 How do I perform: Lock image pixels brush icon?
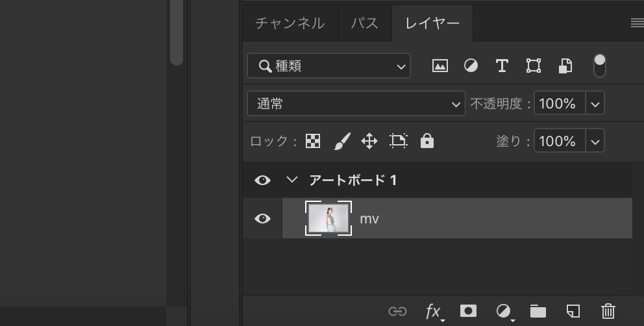341,141
